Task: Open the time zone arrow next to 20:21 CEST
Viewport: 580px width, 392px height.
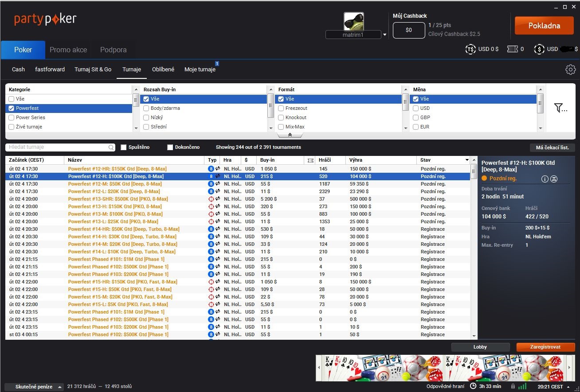Action: (568, 387)
